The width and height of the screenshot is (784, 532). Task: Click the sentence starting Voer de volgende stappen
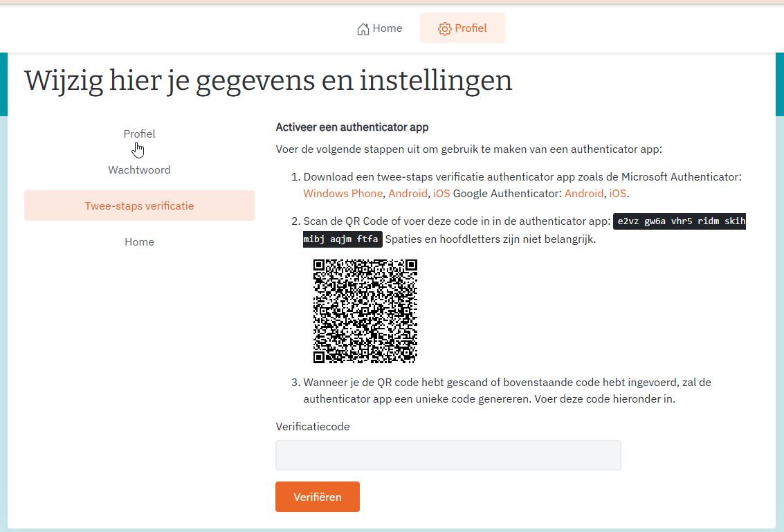point(468,149)
